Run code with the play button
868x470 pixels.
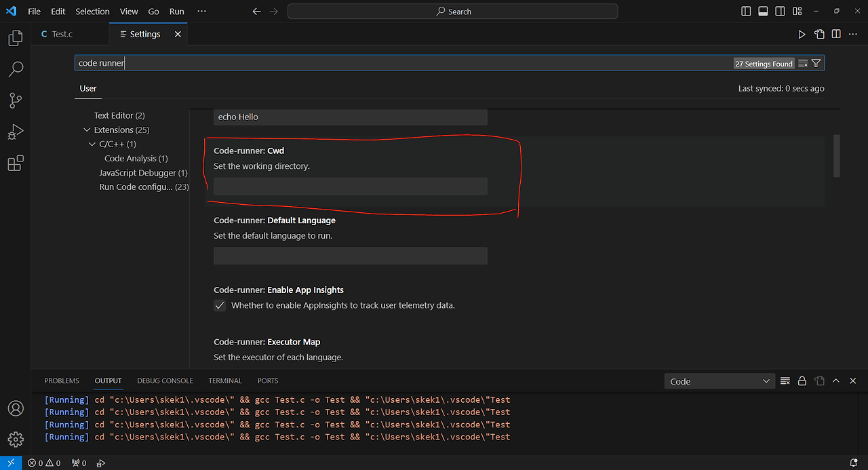click(x=802, y=34)
